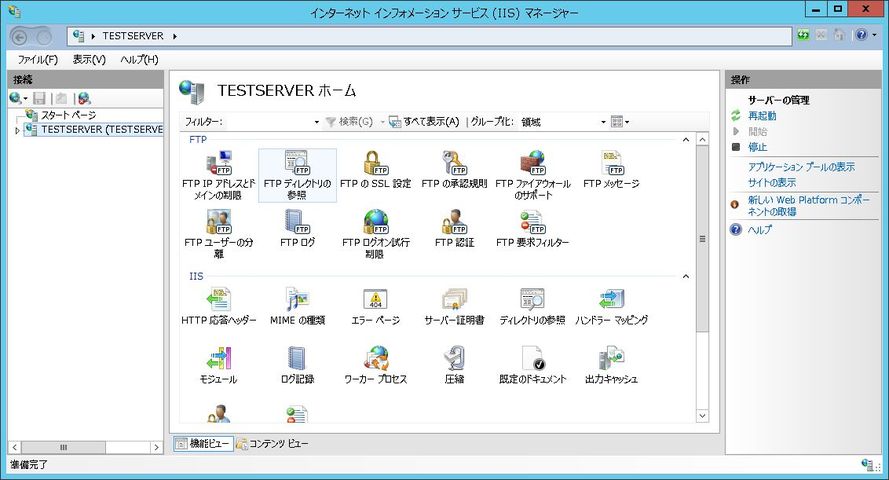Click 新しい Web Platform コンポーネントの取得 link
The image size is (889, 480).
(x=808, y=205)
